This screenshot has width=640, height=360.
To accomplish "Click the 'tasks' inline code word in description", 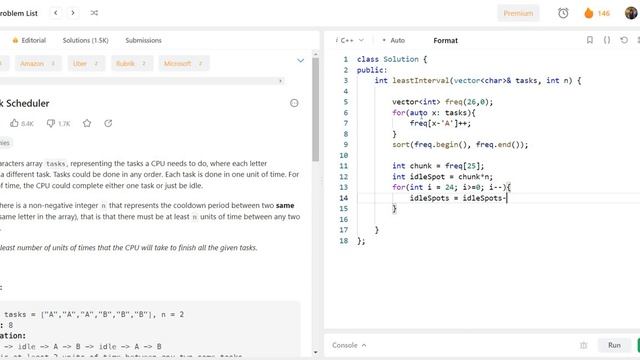I will [56, 164].
